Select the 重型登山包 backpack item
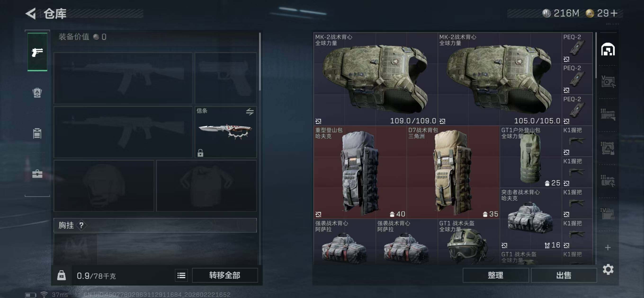This screenshot has height=298, width=644. [360, 172]
